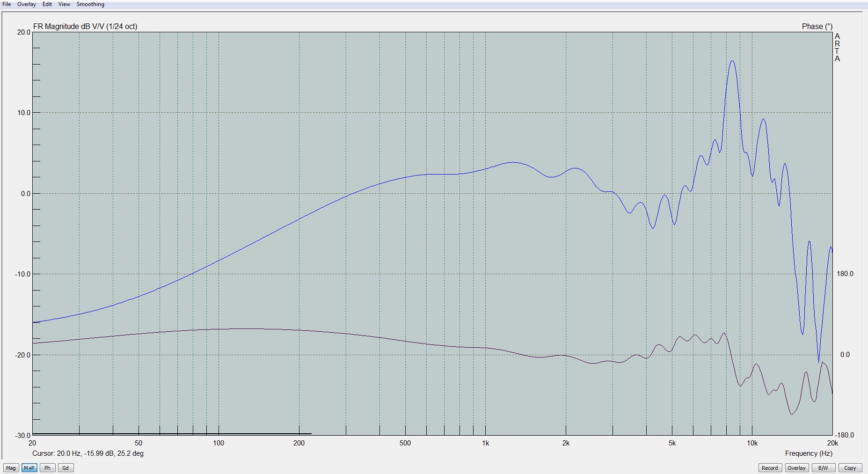Click the 20.0 top magnitude axis value
868x474 pixels.
24,32
